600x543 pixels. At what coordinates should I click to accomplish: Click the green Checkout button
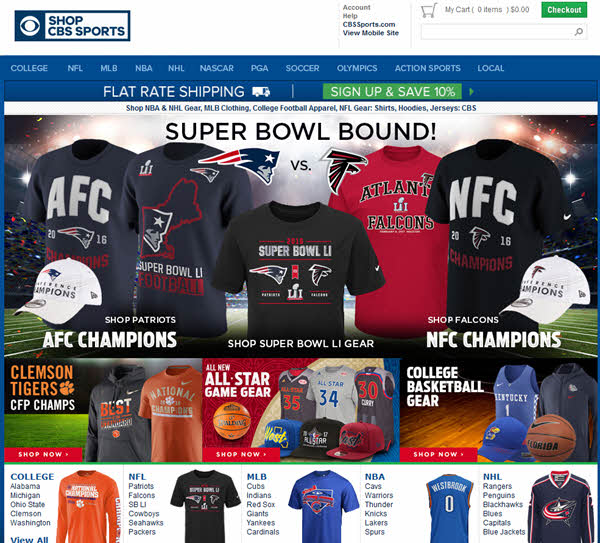click(564, 10)
